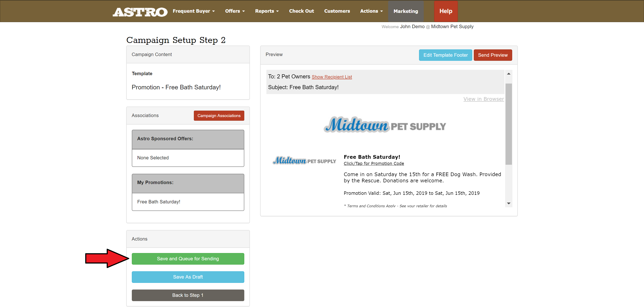Click the Show Recipient List link
Viewport: 644px width, 308px height.
pos(331,77)
